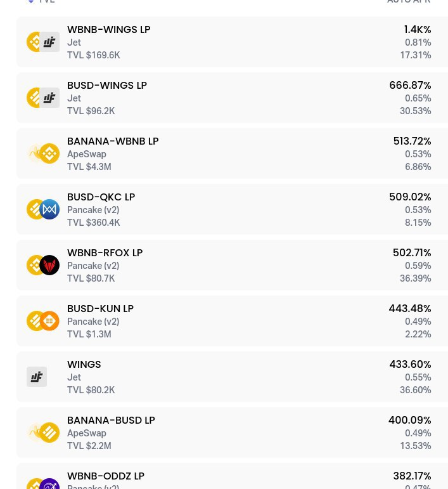Image resolution: width=448 pixels, height=489 pixels.
Task: Click the BUSD-KUN LP token pair icon
Action: [43, 321]
